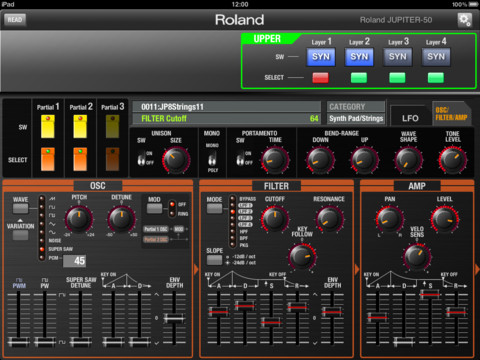Screen dimensions: 480x360
Task: Expand the orange arrow right of OSC panel
Action: coord(196,269)
